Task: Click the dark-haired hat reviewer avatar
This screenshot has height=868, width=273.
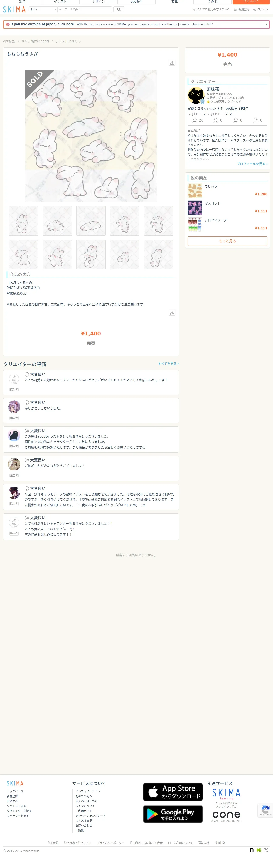Action: [14, 493]
